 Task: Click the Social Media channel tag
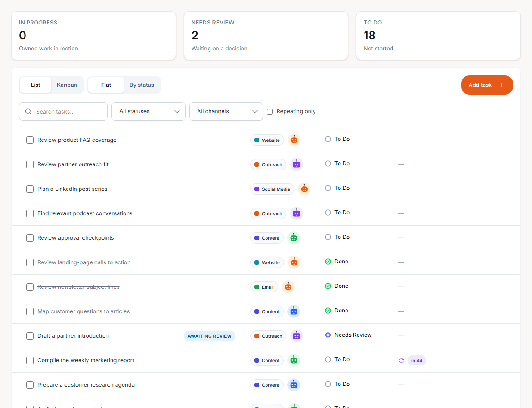point(272,189)
